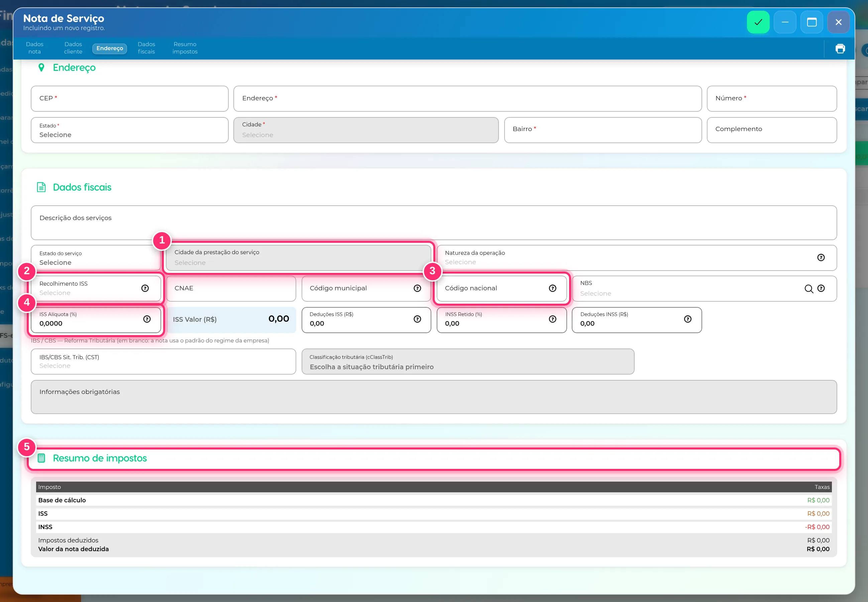
Task: Click the CEP input field
Action: [x=130, y=99]
